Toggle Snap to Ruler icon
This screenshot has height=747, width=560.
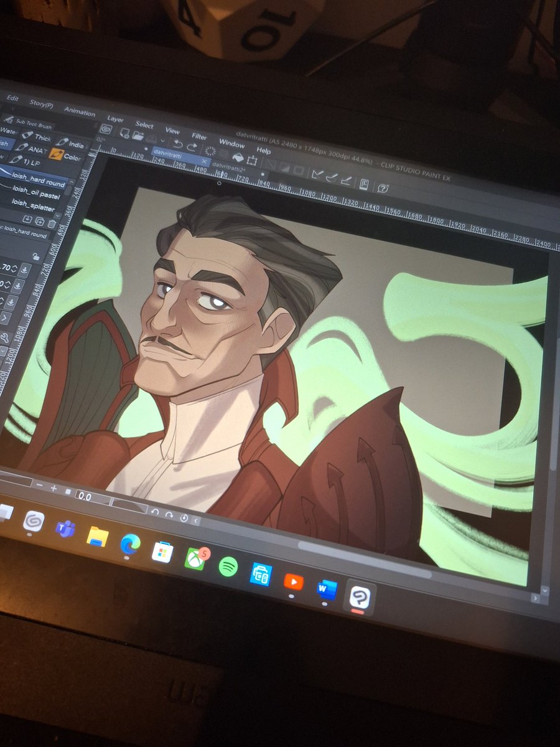[x=317, y=174]
